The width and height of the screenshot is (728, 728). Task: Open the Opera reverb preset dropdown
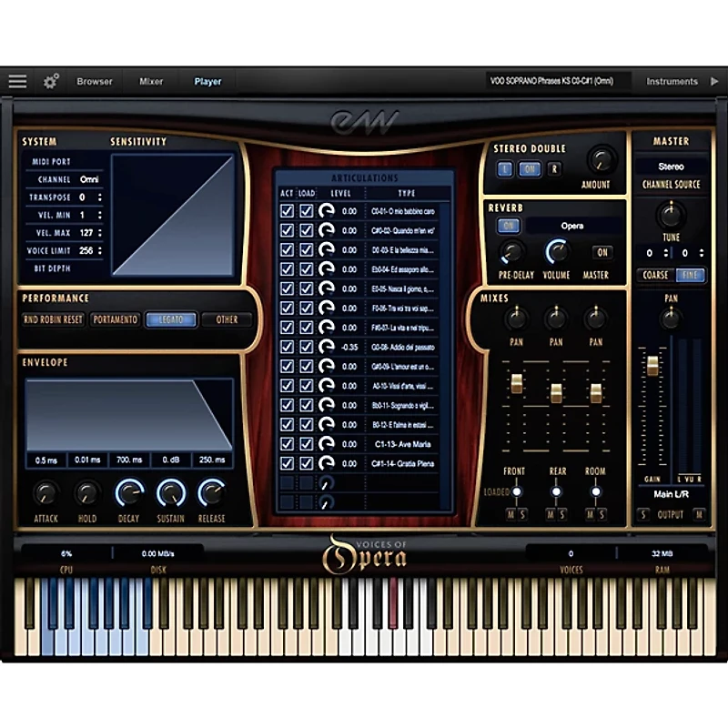571,226
